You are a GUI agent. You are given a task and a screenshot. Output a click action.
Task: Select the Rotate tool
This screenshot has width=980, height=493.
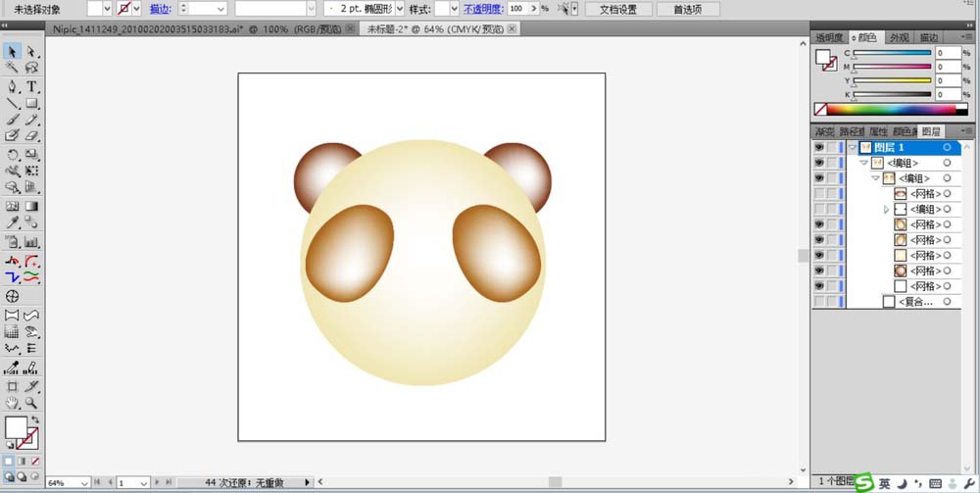(x=12, y=154)
